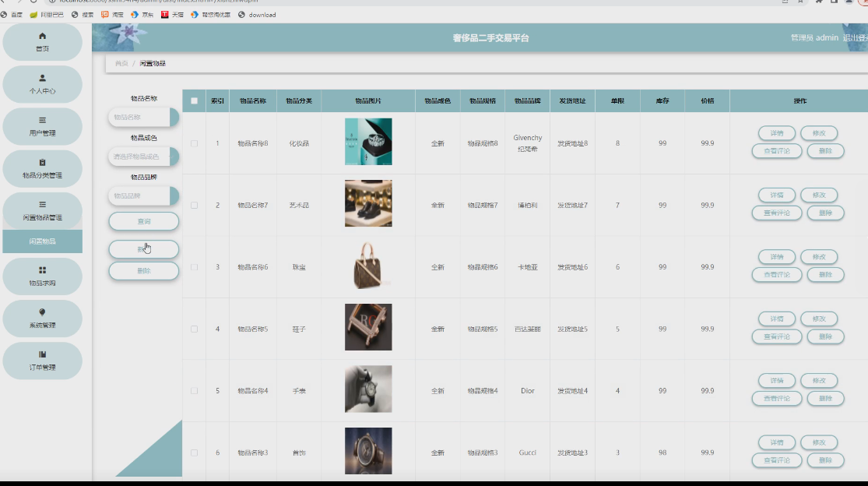Click the 天猫 bookmark
This screenshot has width=868, height=486.
[x=172, y=15]
